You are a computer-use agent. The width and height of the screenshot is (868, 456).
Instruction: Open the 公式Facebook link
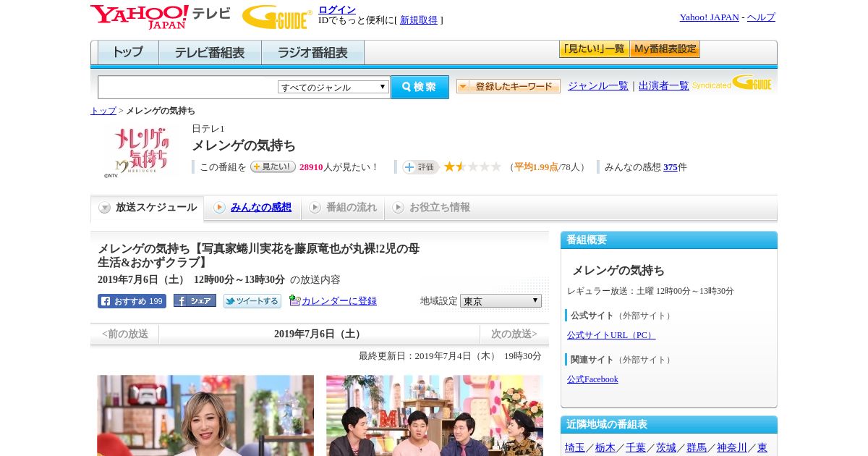pyautogui.click(x=592, y=379)
